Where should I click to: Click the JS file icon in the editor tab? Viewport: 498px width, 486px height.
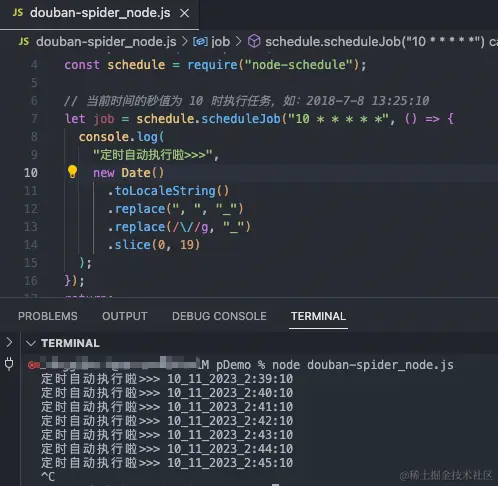(18, 13)
